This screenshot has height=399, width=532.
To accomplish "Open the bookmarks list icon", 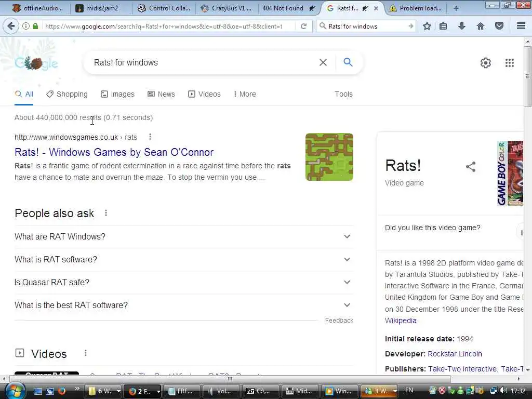I will point(443,26).
